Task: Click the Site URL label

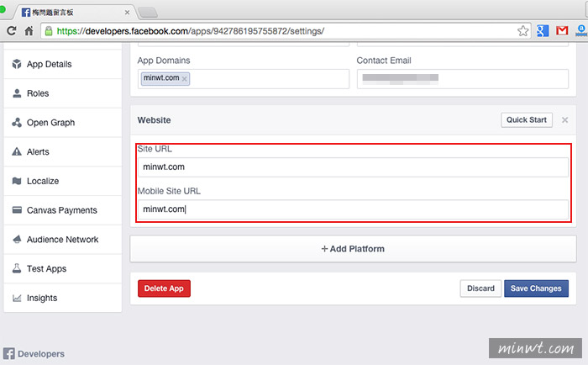Action: tap(155, 149)
